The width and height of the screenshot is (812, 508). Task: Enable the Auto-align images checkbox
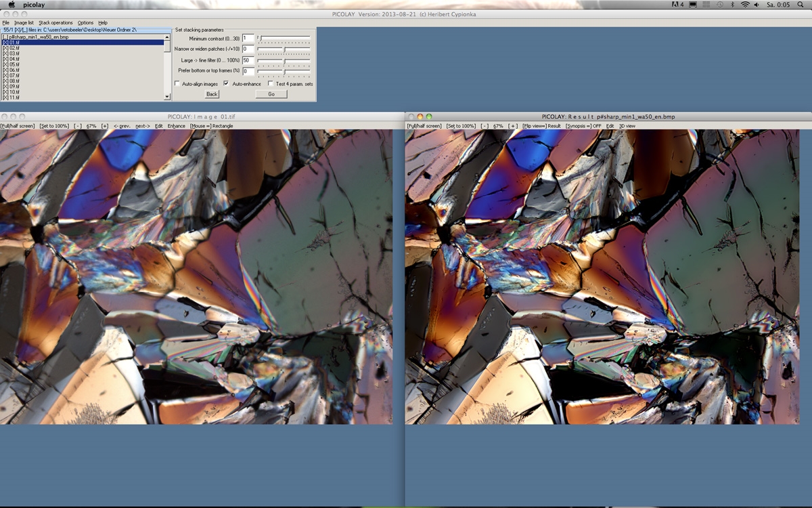[177, 84]
